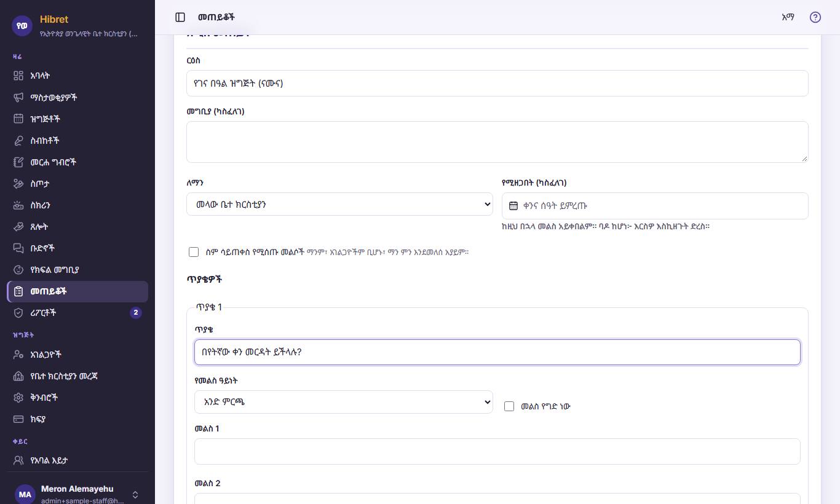
Task: Click the Hibret church name link
Action: pos(54,19)
